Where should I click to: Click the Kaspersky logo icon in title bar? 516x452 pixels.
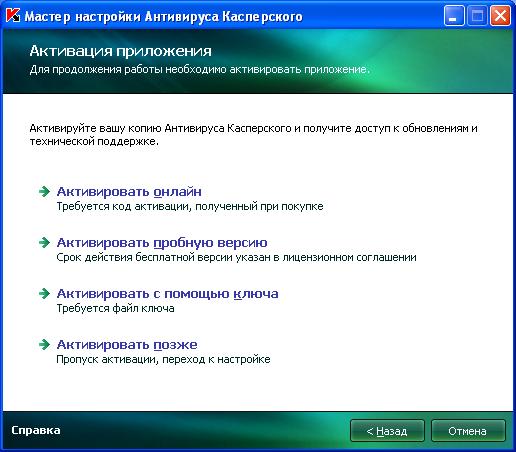(13, 15)
